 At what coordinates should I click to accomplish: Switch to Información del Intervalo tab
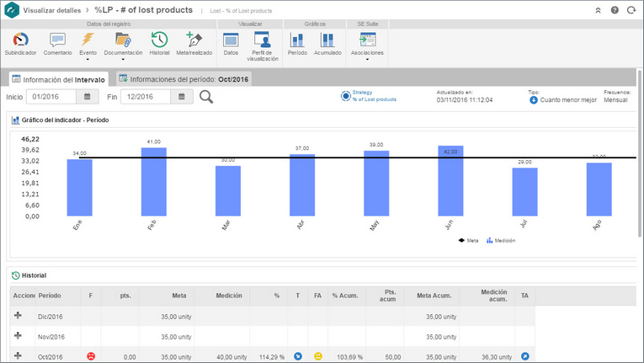pyautogui.click(x=59, y=79)
